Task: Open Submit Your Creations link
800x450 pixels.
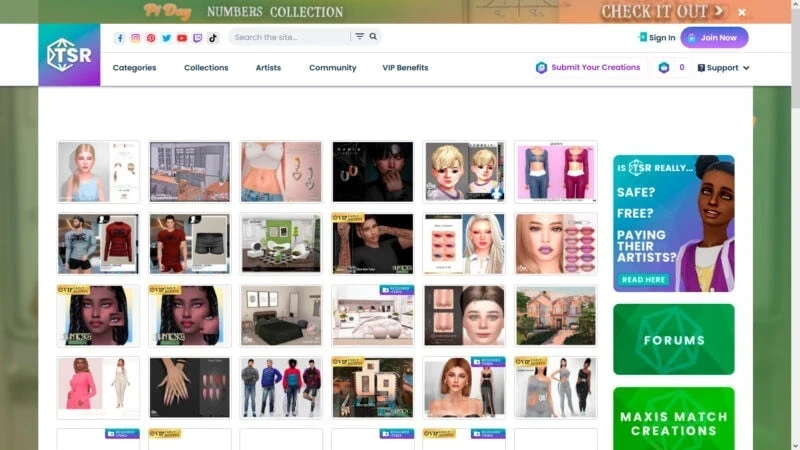Action: [x=595, y=67]
